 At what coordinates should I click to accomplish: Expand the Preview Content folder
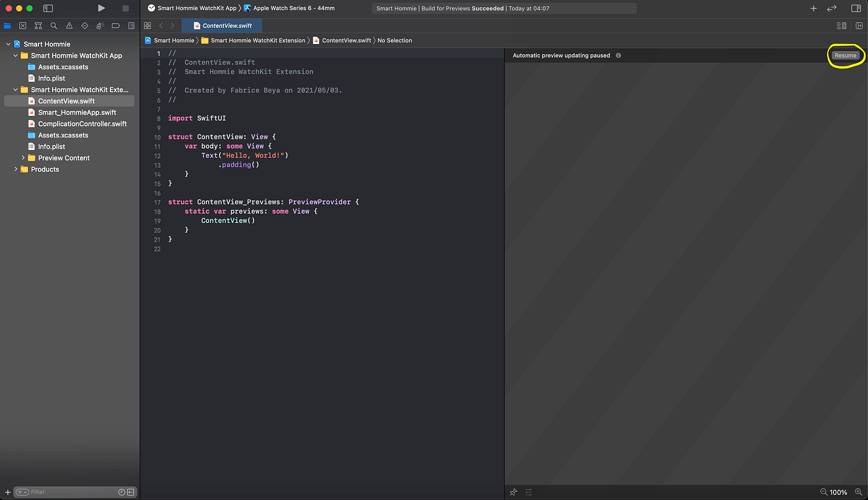tap(24, 157)
